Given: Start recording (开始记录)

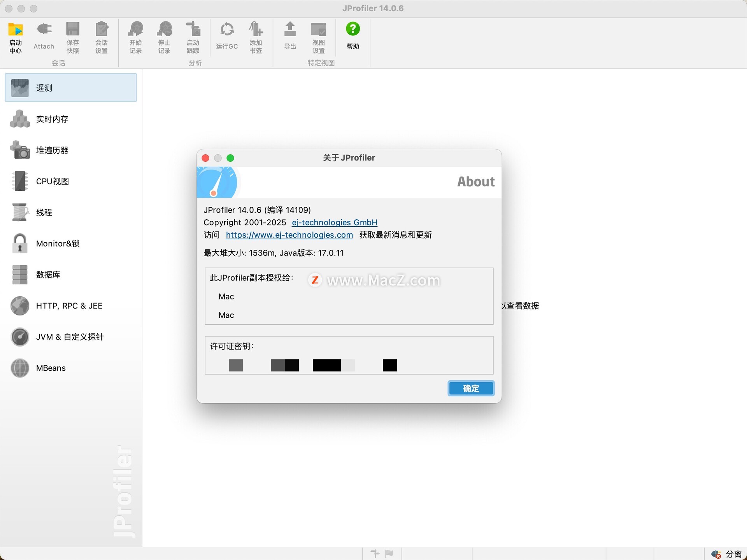Looking at the screenshot, I should [136, 38].
